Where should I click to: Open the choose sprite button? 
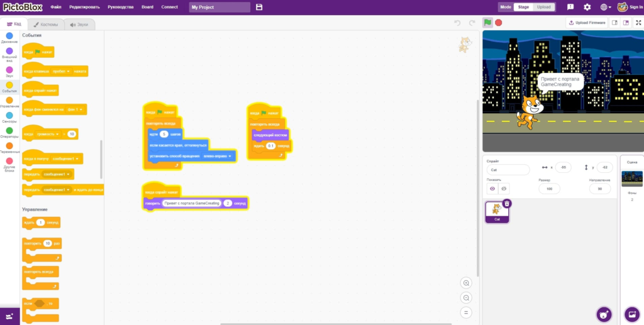pos(604,314)
